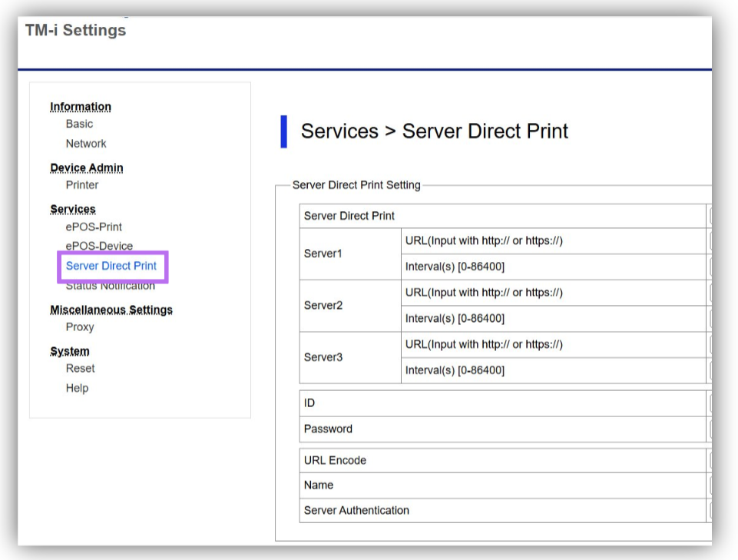Viewport: 738px width, 560px height.
Task: Click the TM-i Settings title
Action: (76, 30)
